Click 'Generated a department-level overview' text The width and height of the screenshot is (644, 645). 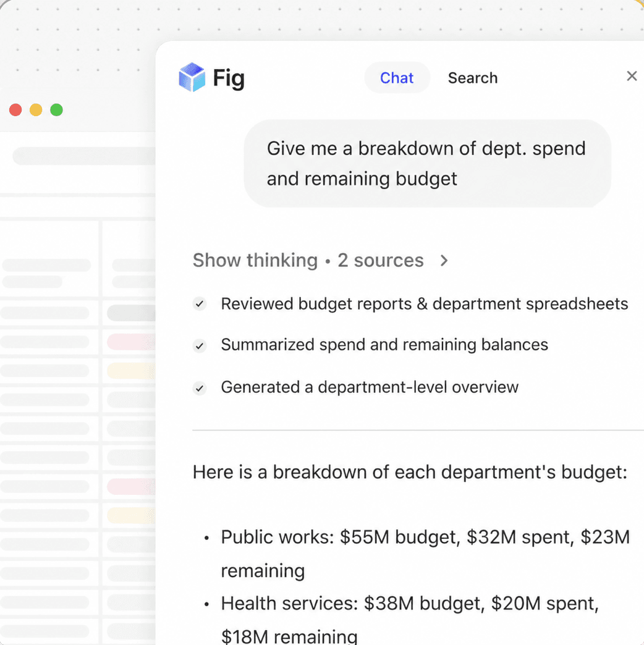[x=370, y=387]
